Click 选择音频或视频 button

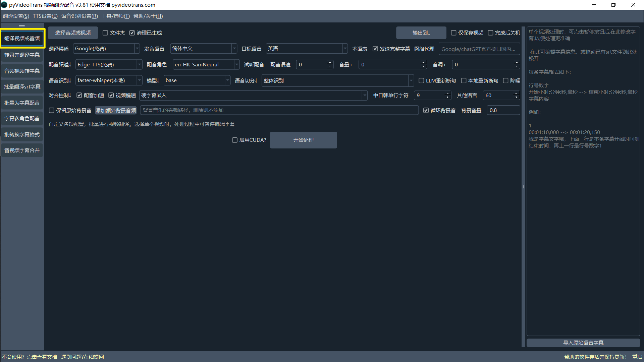coord(73,33)
